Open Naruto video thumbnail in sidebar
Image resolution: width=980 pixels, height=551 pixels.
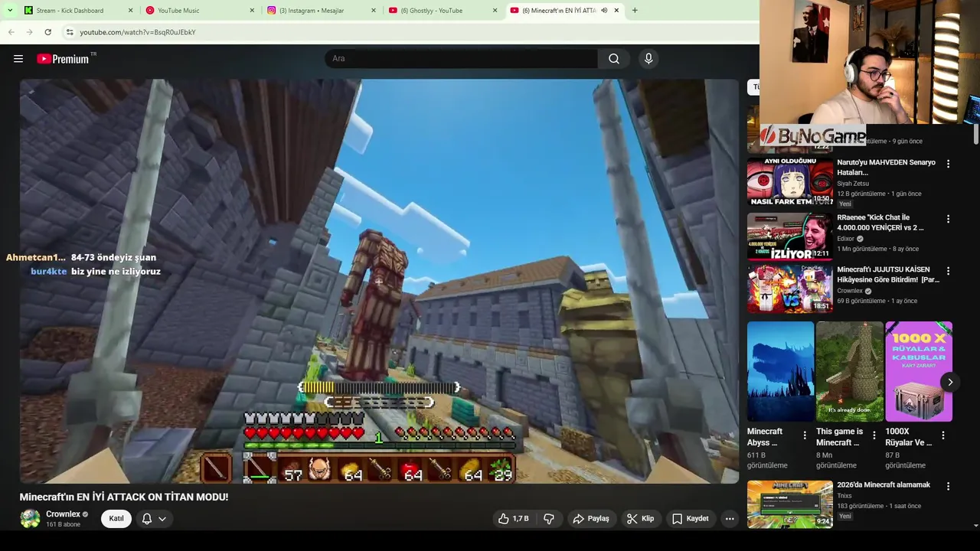[x=790, y=181]
